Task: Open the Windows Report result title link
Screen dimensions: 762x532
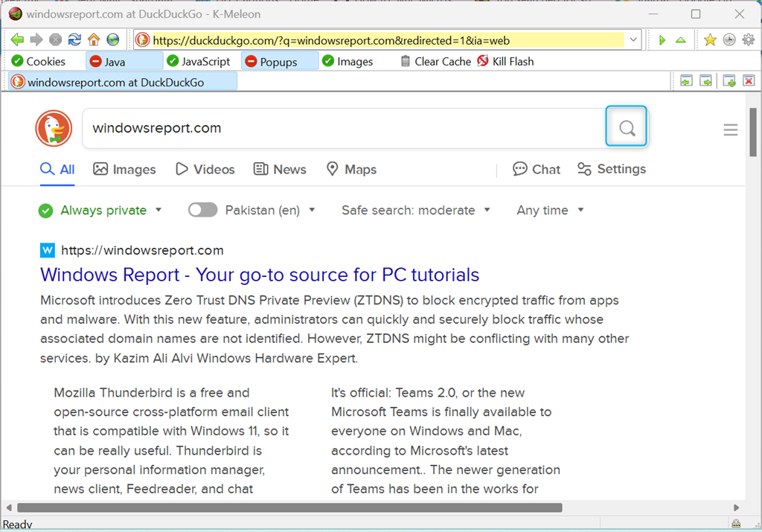Action: coord(260,275)
